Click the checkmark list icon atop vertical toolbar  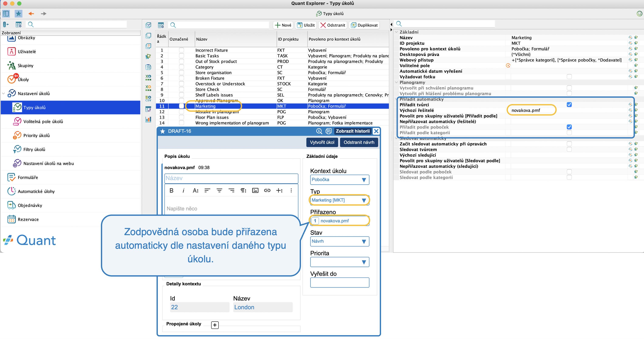coord(148,25)
